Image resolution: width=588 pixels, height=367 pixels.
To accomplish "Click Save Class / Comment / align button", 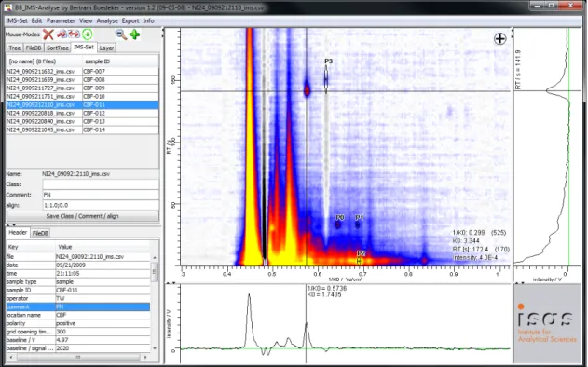I will [83, 216].
